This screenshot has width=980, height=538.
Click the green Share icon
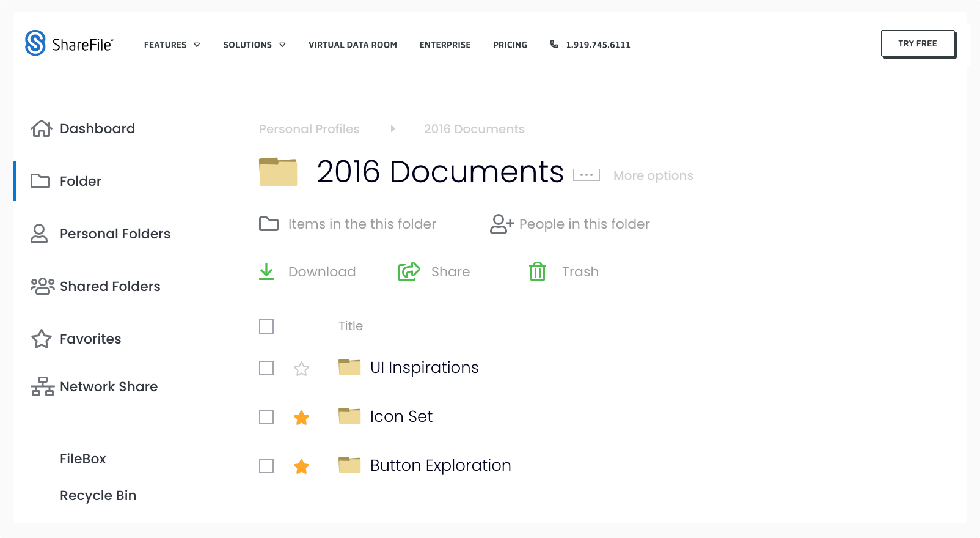(409, 271)
